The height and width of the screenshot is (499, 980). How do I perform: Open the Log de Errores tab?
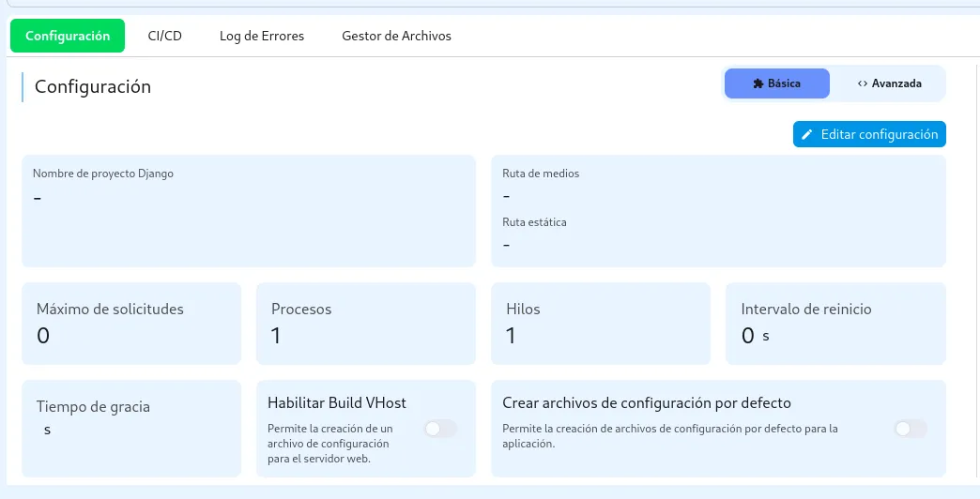pos(262,36)
